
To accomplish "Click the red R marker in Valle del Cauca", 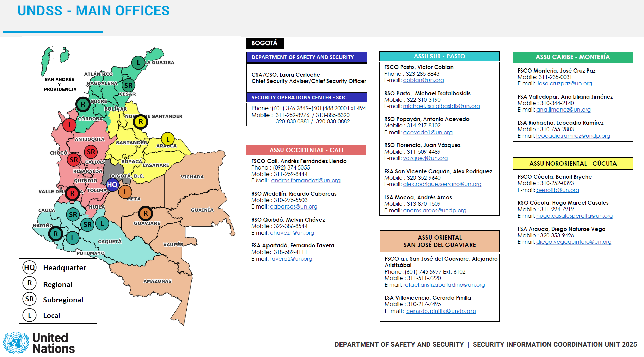I will click(72, 193).
